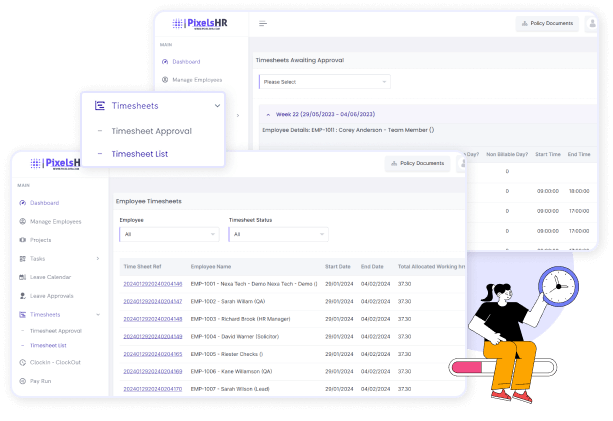Click Policy Documents button above Employee Timesheets
Screen dimensions: 613x421
417,163
